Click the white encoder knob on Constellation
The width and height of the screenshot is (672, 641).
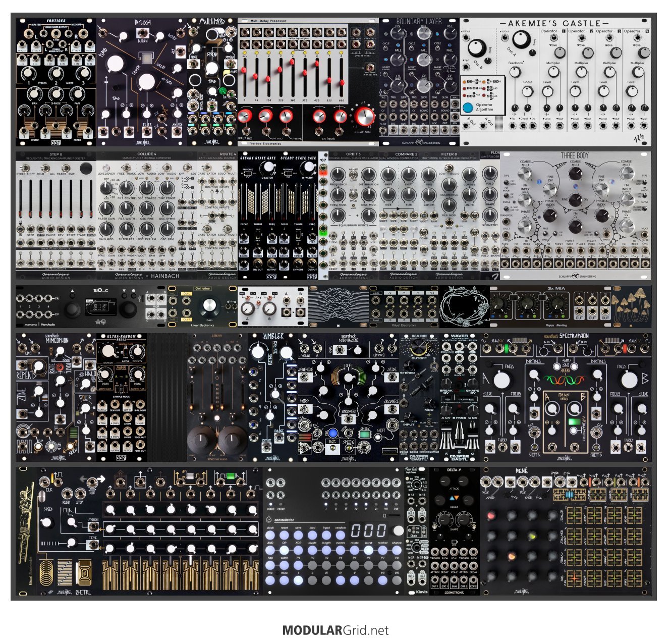click(x=399, y=531)
